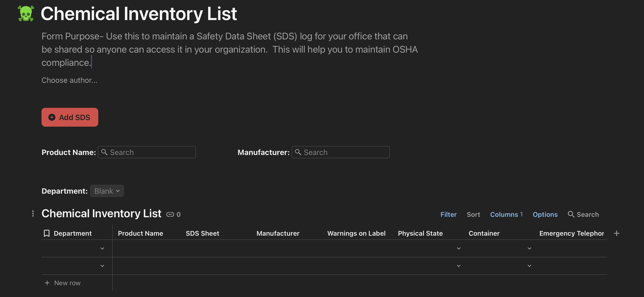Click the Chemical Inventory List table title
This screenshot has width=644, height=297.
(101, 213)
